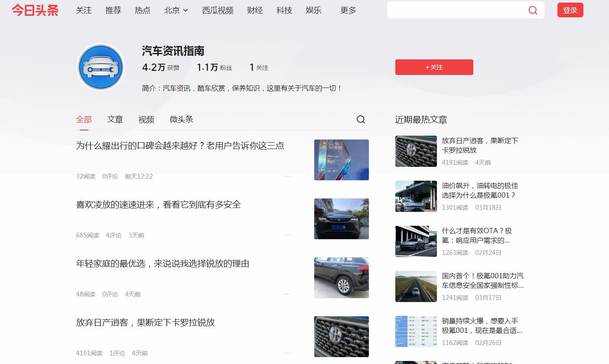Click thumbnail for 什么才是有效OTA article

click(x=416, y=241)
